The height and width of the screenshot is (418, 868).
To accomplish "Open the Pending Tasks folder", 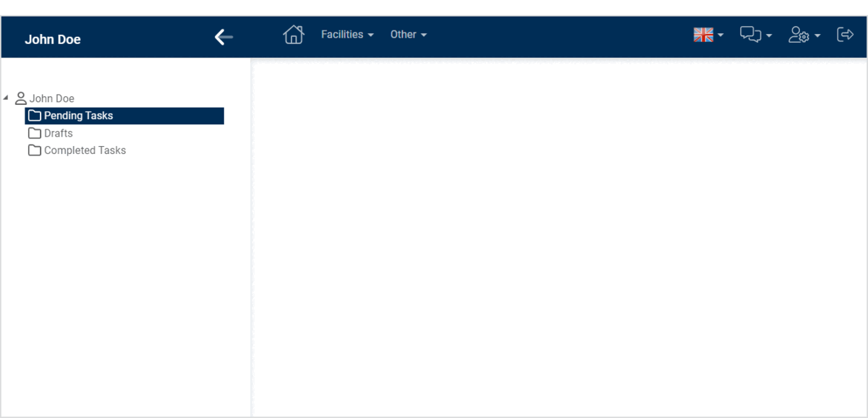I will [x=124, y=116].
